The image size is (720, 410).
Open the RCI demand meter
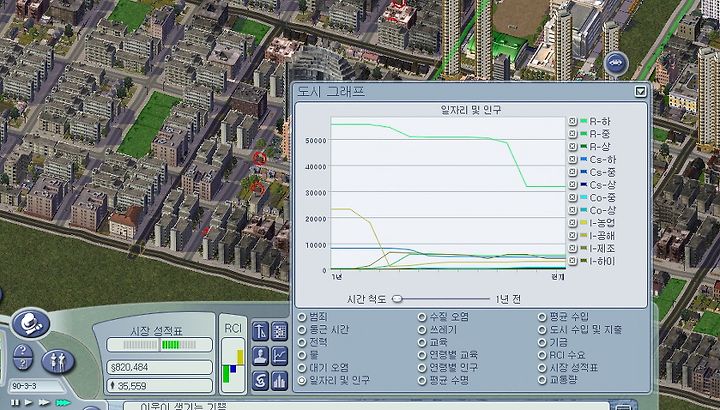point(233,365)
